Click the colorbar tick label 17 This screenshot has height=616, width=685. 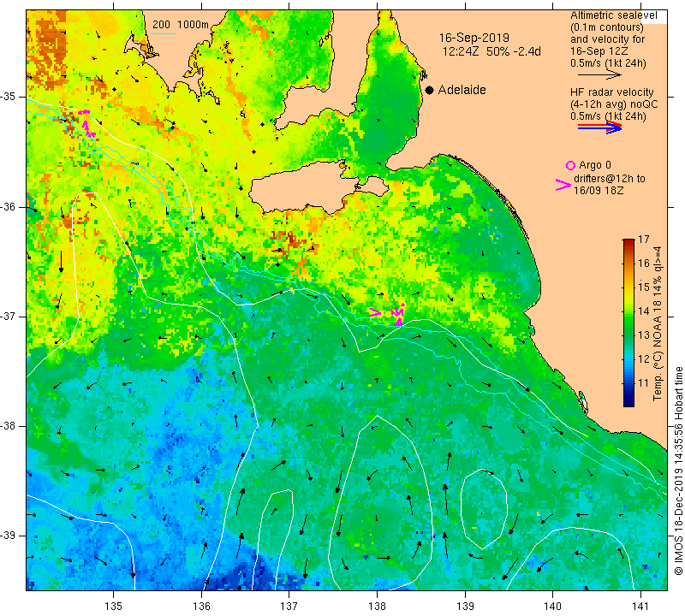pos(644,240)
